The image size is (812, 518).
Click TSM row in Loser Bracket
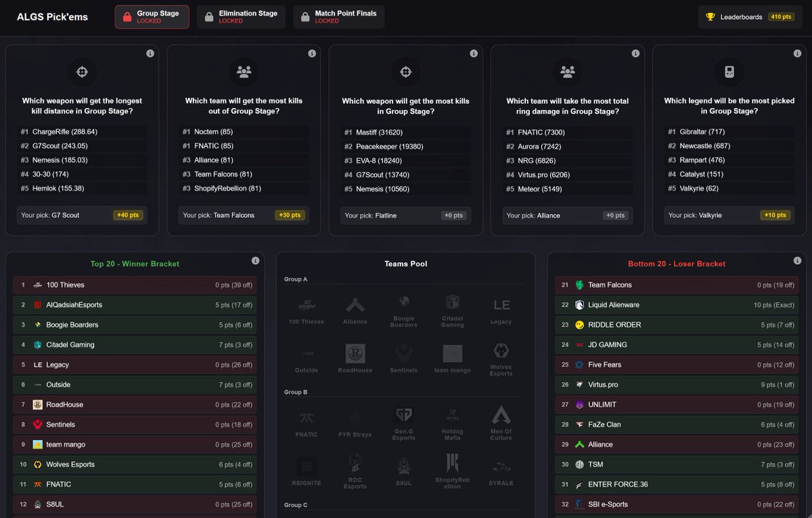coord(677,465)
